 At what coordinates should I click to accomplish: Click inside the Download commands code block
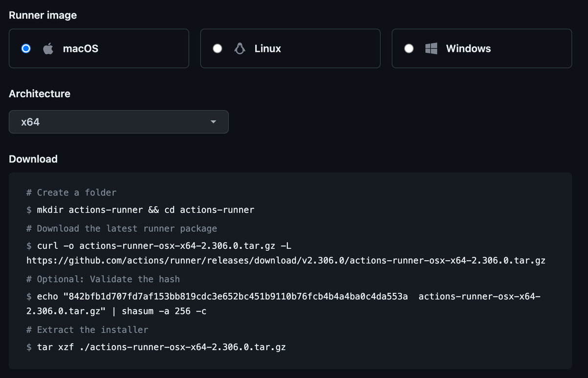tap(290, 269)
